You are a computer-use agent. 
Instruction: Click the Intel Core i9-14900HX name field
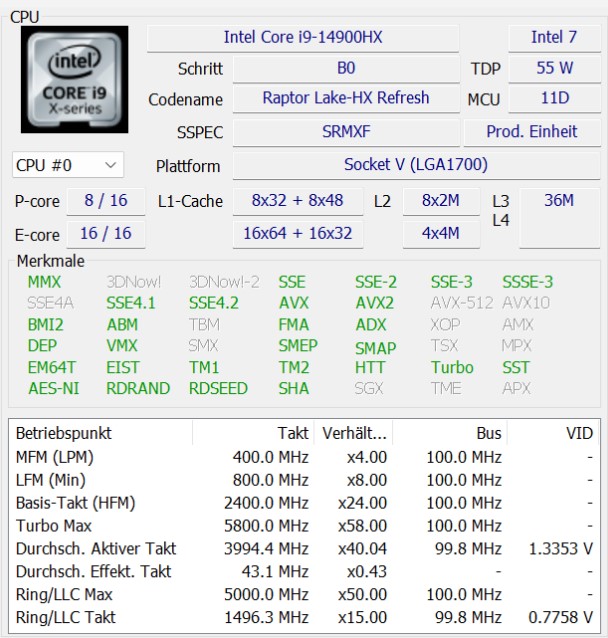(303, 37)
